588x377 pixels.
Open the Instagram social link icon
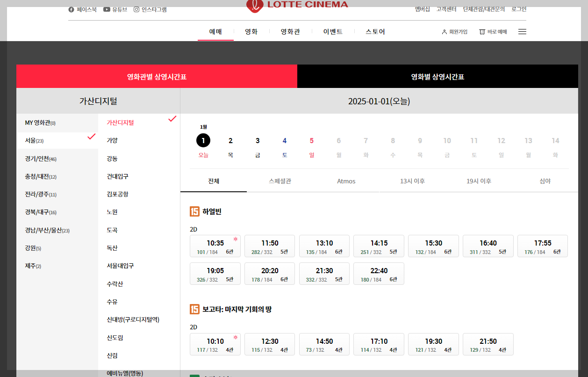(136, 9)
